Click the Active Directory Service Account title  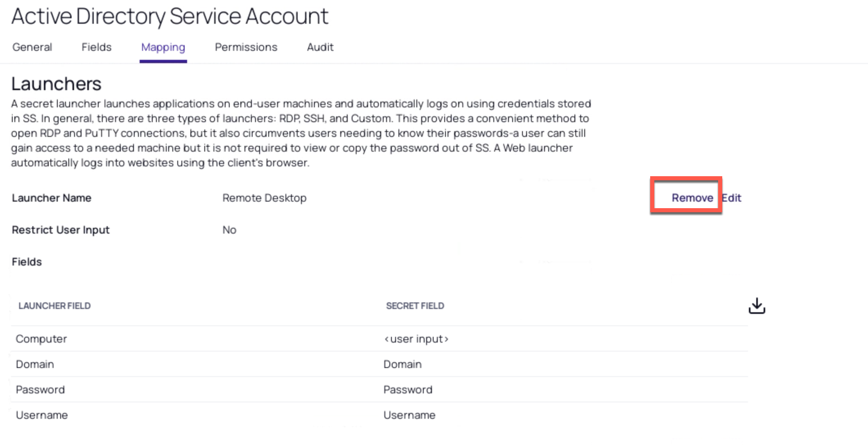pos(170,16)
